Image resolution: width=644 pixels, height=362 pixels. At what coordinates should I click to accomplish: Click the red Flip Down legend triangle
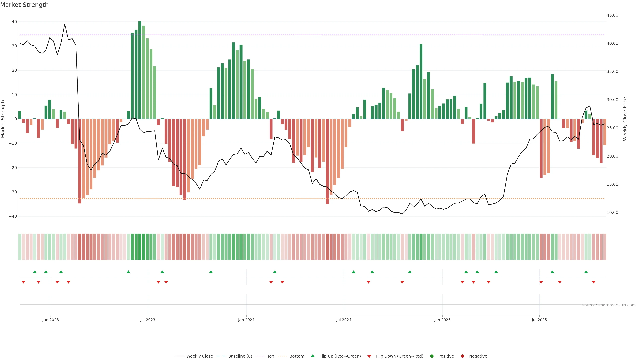pyautogui.click(x=369, y=356)
